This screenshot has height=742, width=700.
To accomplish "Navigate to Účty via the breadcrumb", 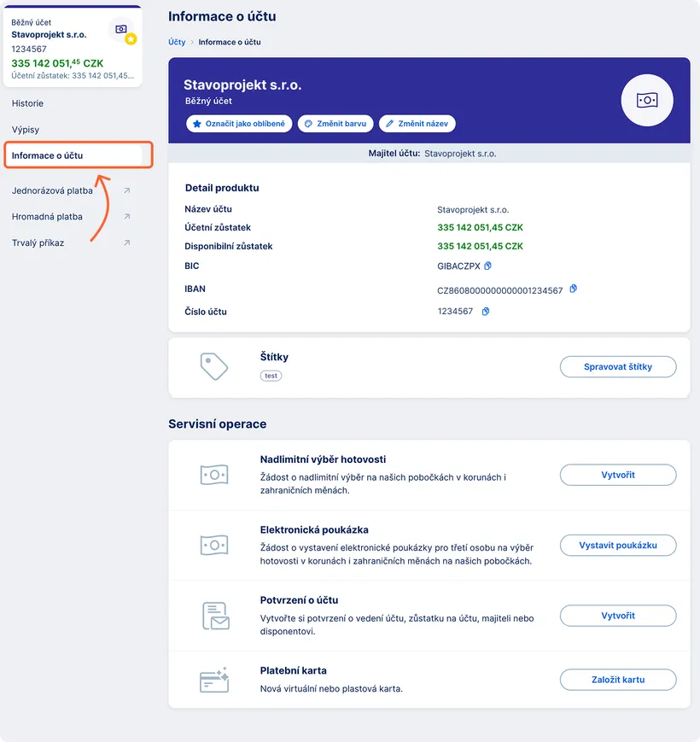I will tap(177, 42).
